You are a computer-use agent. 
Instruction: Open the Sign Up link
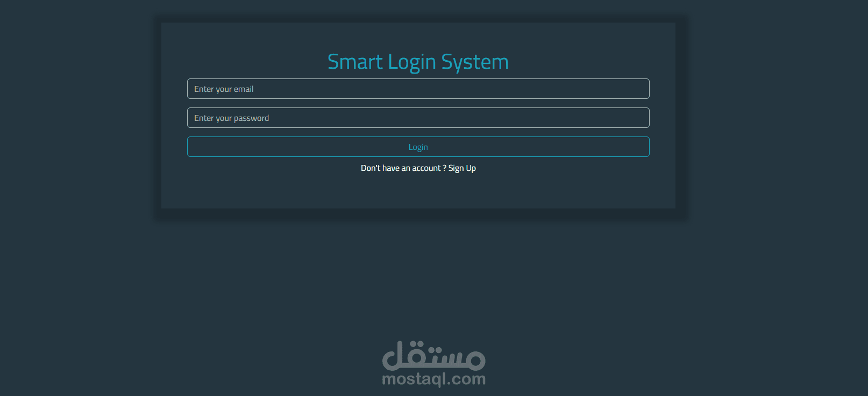tap(462, 168)
